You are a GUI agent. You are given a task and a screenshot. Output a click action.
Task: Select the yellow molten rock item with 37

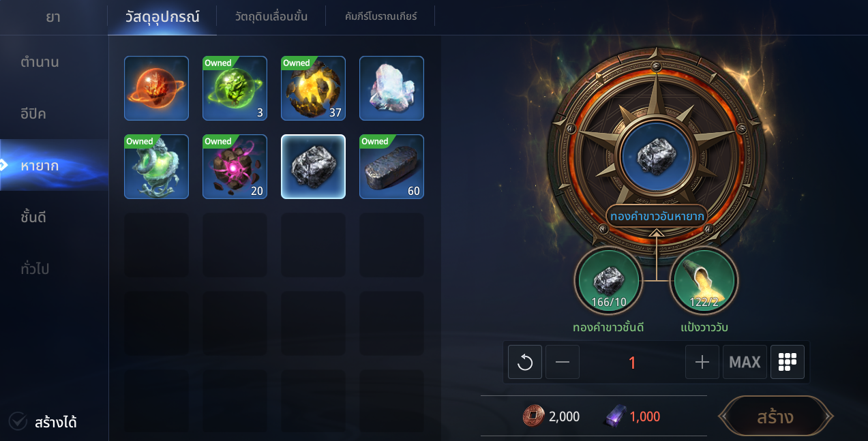313,88
